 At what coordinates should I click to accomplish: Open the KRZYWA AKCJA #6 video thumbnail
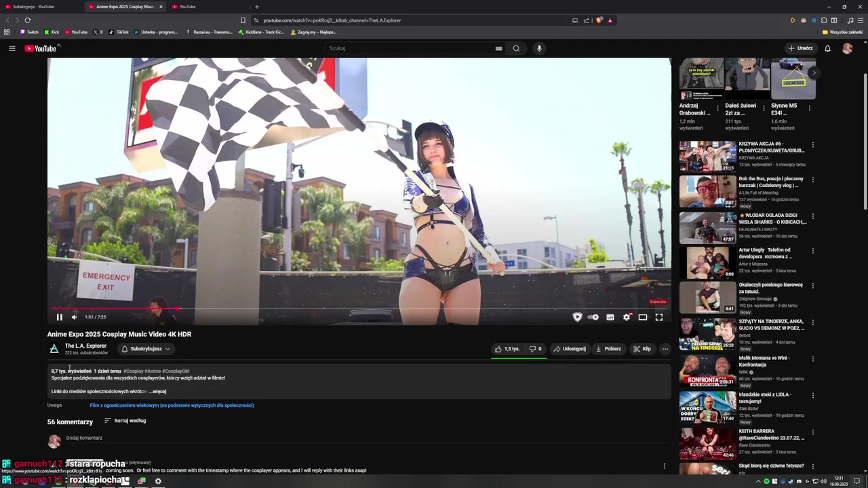point(708,156)
